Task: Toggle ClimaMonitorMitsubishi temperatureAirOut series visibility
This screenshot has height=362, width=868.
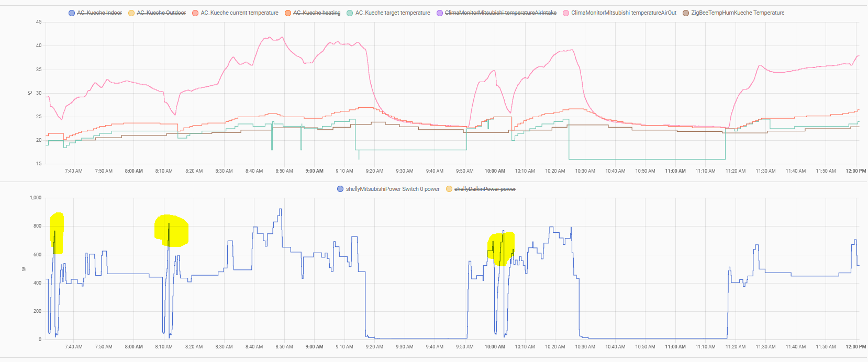Action: [x=623, y=13]
